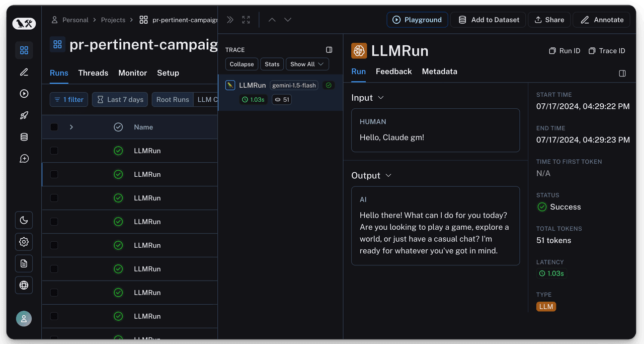Viewport: 644px width, 344px height.
Task: Open the Show All dropdown
Action: (x=307, y=64)
